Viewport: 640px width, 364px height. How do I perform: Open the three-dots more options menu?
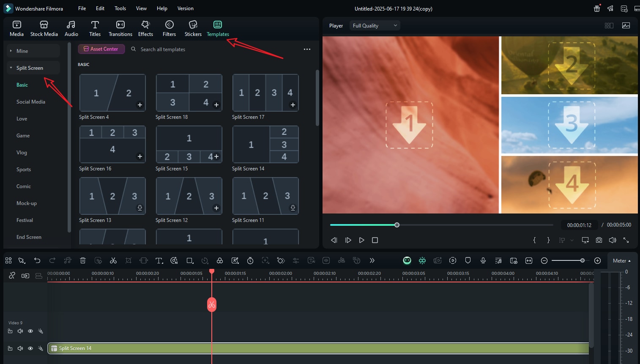click(307, 49)
